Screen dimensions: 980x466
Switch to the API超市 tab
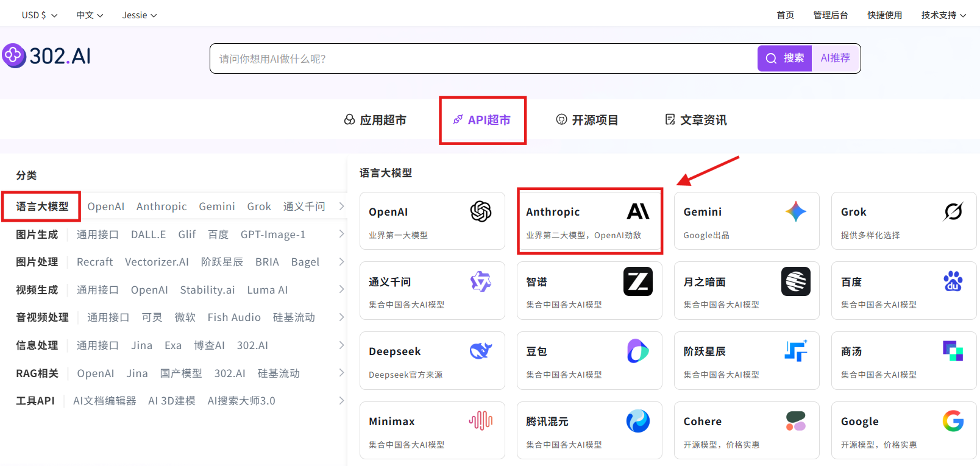click(482, 120)
